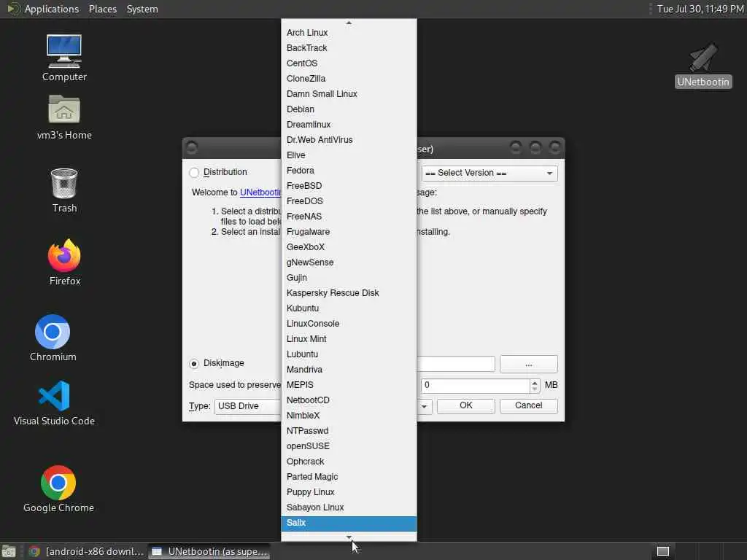Open the Trash desktop icon
This screenshot has height=560, width=747.
64,190
